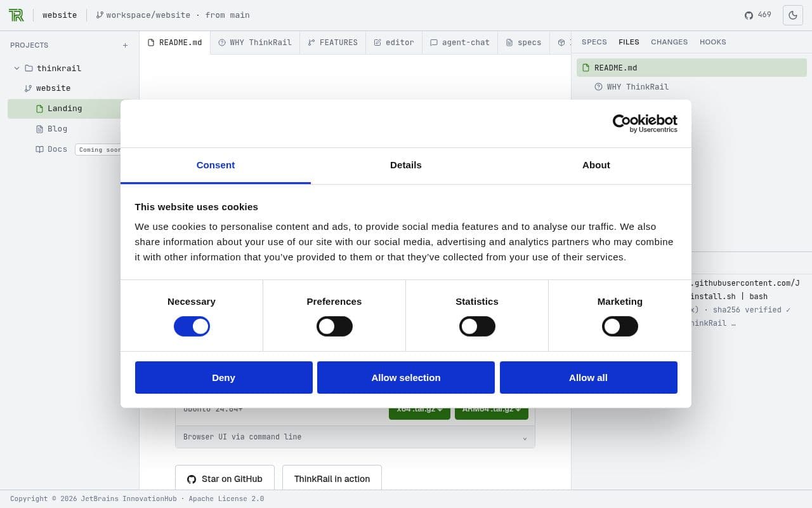Open the About tab in cookie dialog
The width and height of the screenshot is (812, 508).
click(596, 165)
